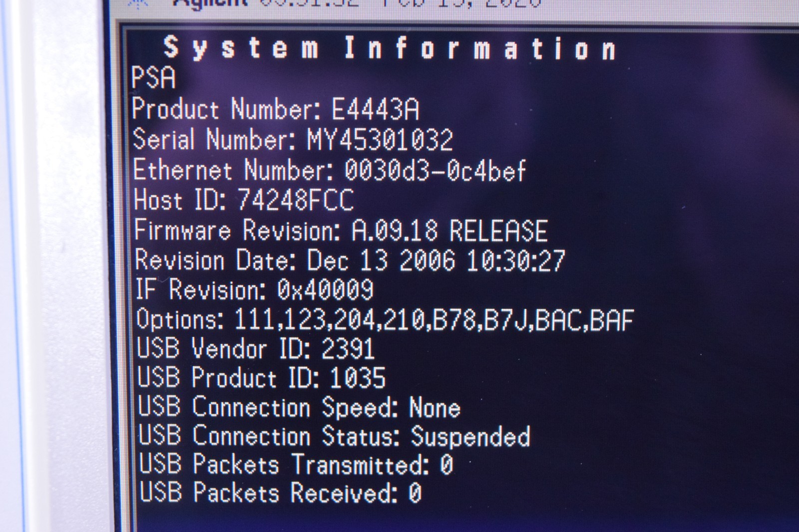Image resolution: width=799 pixels, height=532 pixels.
Task: Click the System Information heading
Action: click(x=390, y=48)
